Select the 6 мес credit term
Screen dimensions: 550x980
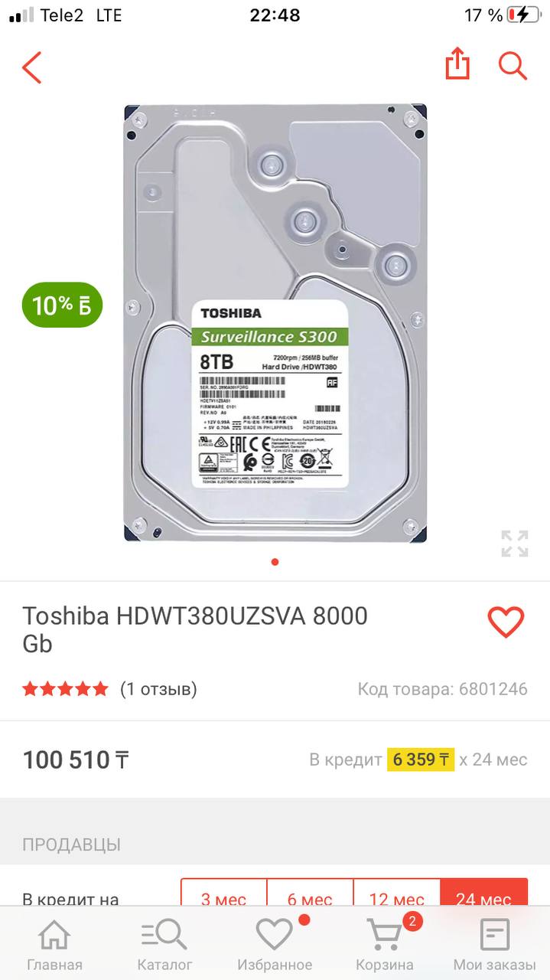click(310, 894)
